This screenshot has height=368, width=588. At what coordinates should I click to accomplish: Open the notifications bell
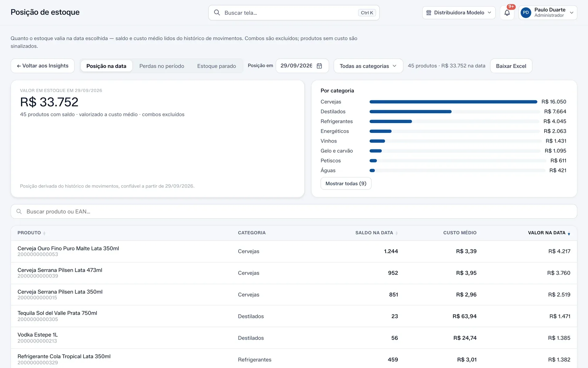(x=507, y=13)
